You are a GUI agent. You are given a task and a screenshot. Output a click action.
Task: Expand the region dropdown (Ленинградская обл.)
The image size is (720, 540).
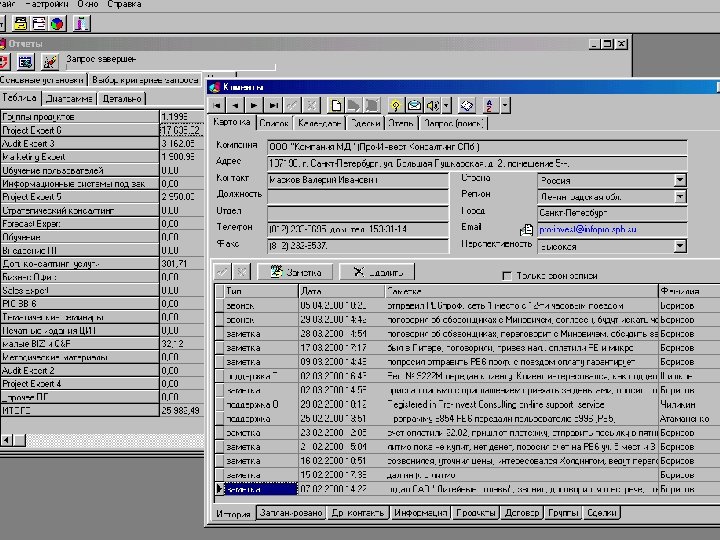coord(679,197)
